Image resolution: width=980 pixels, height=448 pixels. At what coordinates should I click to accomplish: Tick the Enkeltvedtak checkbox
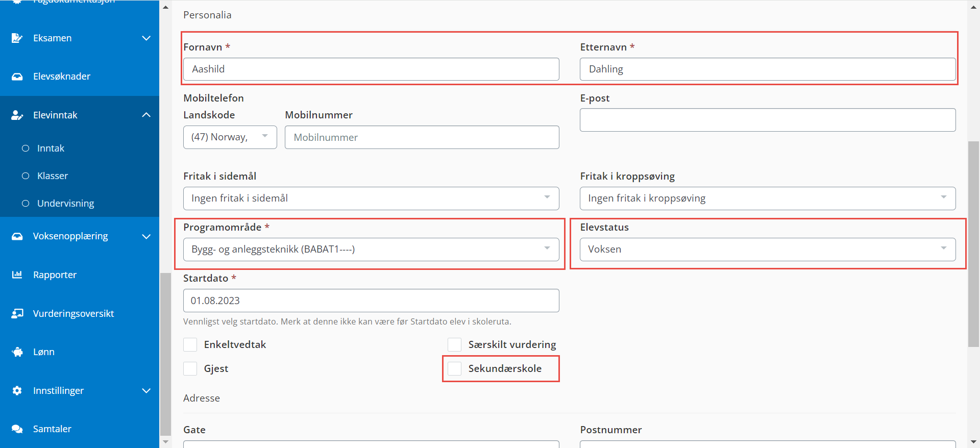(190, 345)
